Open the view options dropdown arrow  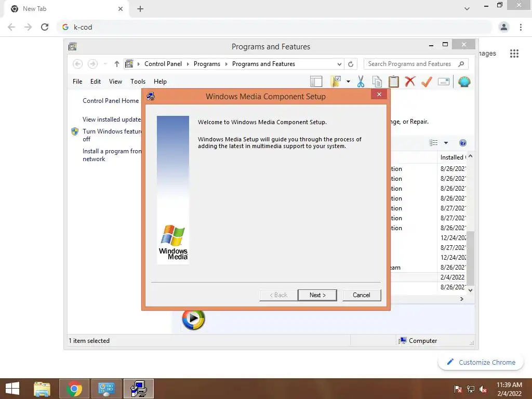446,143
